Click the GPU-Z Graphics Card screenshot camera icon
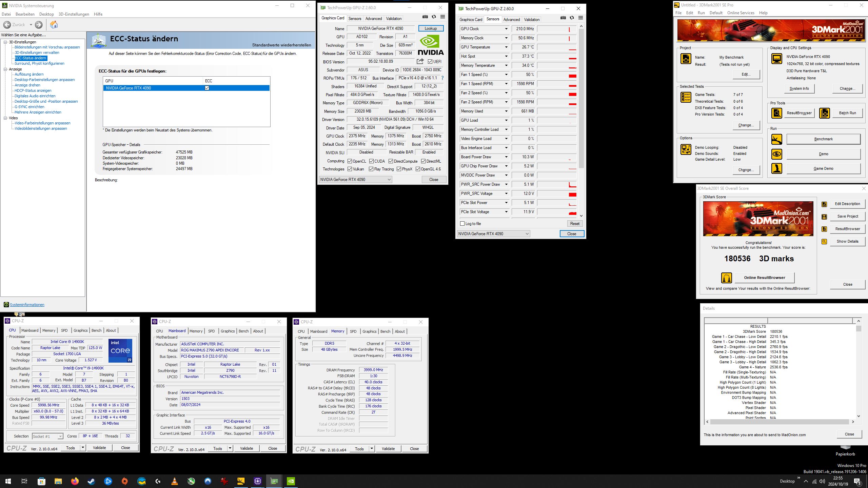868x488 pixels. [x=425, y=17]
